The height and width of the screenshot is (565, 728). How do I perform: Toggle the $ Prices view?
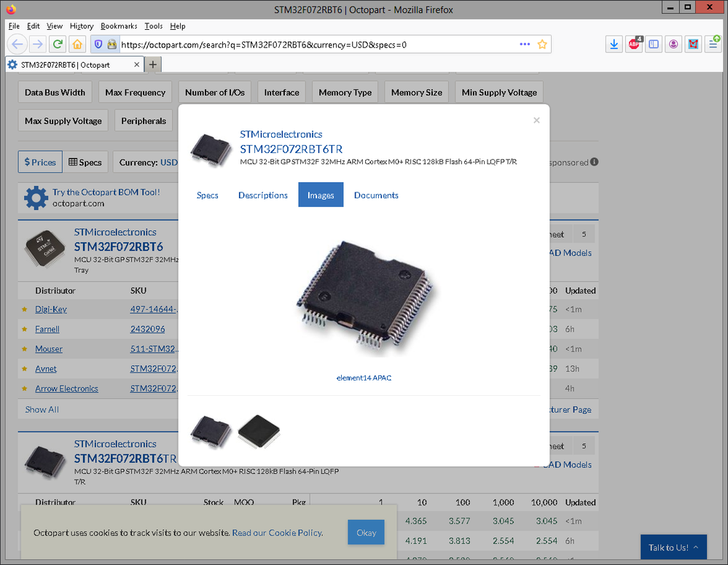pos(40,162)
